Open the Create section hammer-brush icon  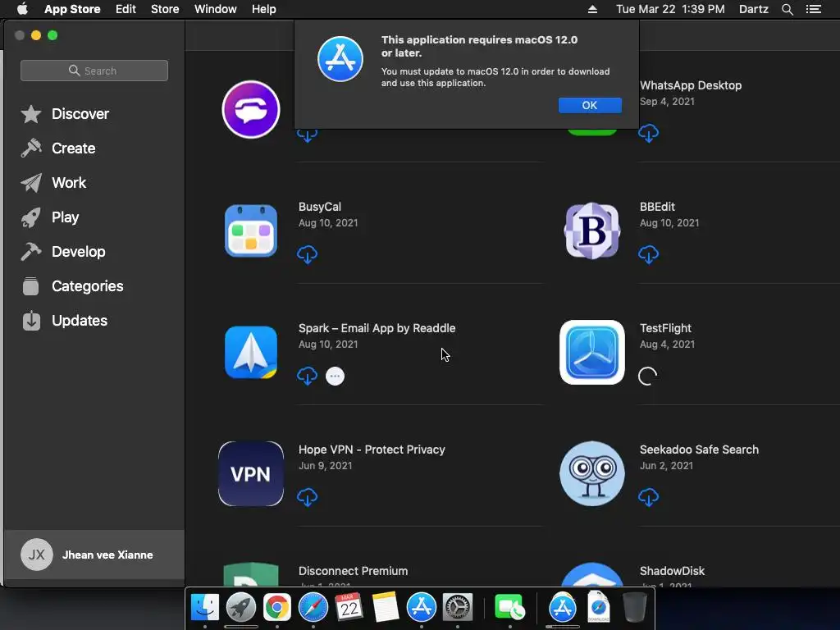[31, 148]
